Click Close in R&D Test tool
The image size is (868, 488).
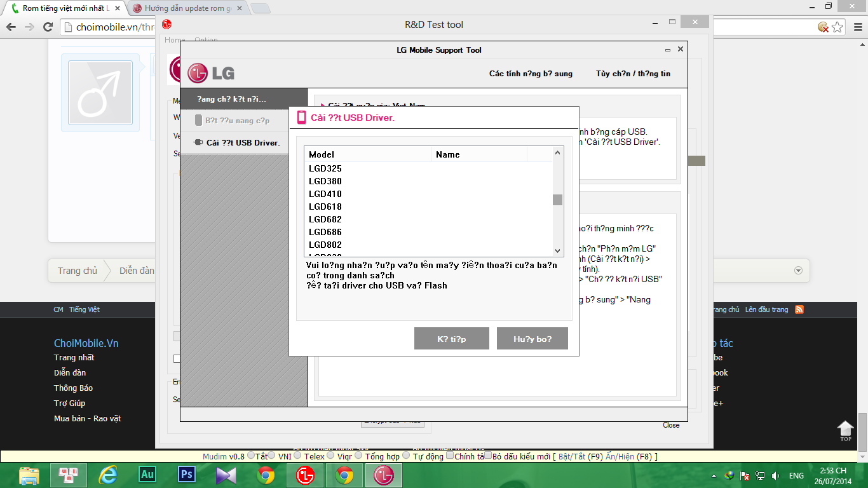(x=671, y=425)
